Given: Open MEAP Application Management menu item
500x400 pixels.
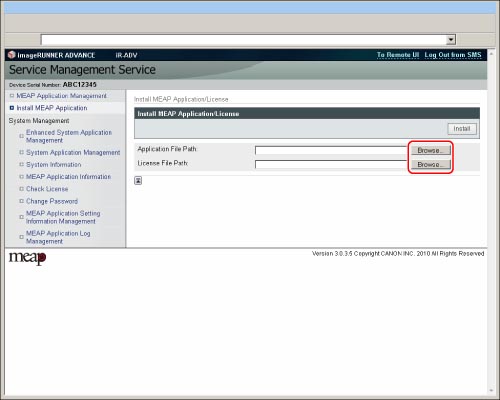Looking at the screenshot, I should click(x=61, y=96).
